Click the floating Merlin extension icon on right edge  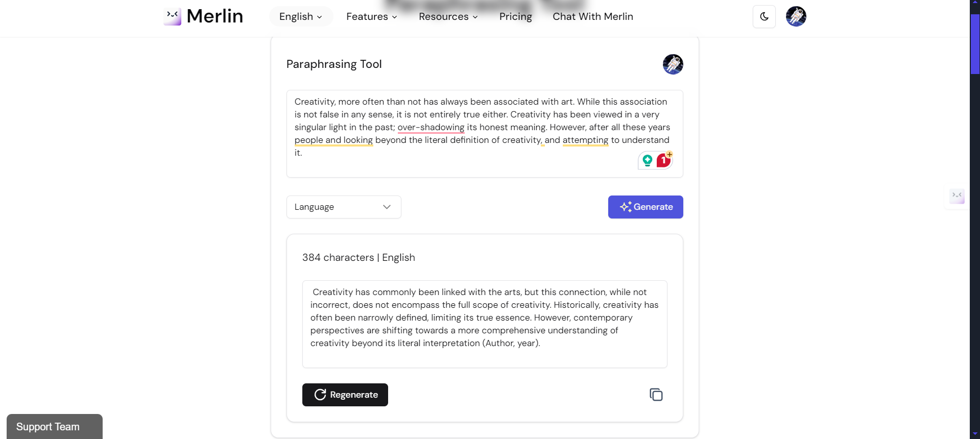[957, 197]
